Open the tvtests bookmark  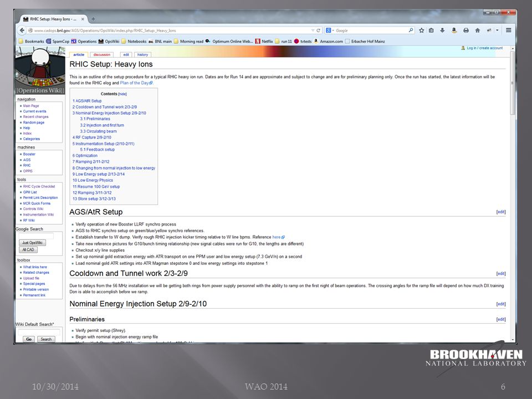pos(303,42)
